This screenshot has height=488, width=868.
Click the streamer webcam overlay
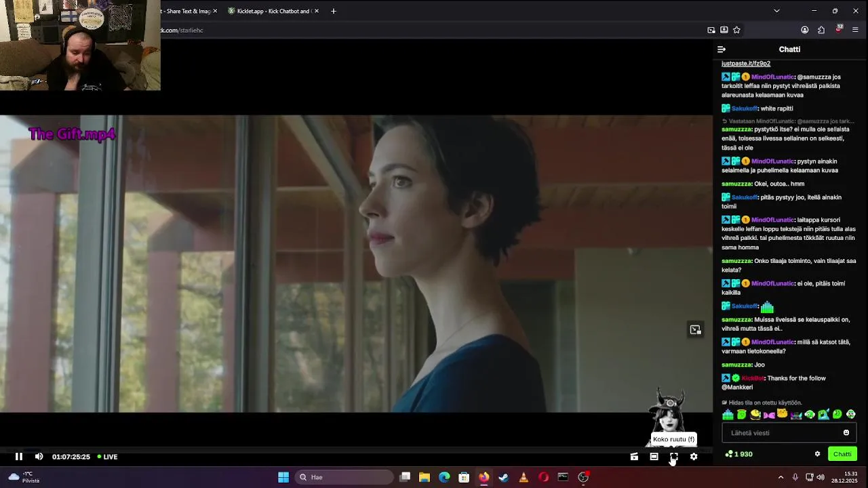80,45
